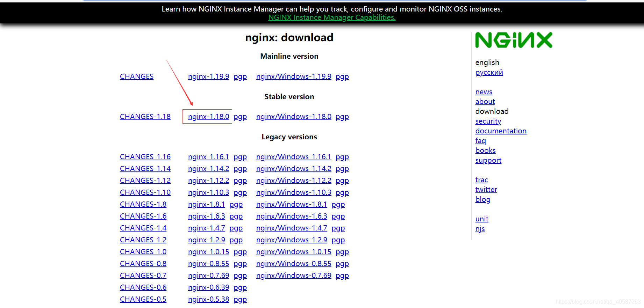Open CHANGES-1.16 link
644x308 pixels.
145,157
